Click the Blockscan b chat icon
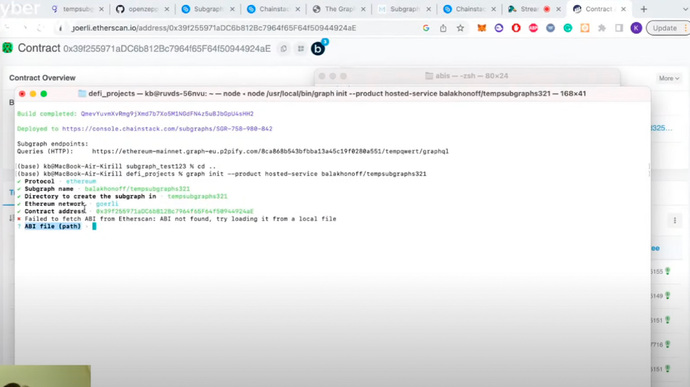The image size is (690, 387). click(318, 48)
